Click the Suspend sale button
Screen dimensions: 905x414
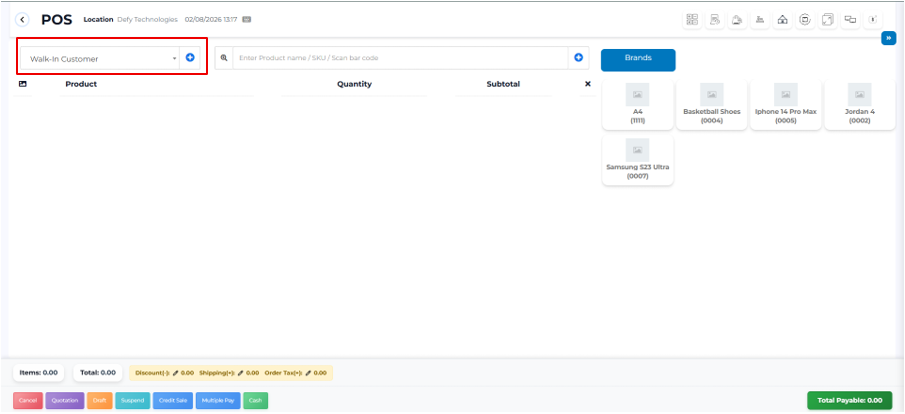[133, 400]
